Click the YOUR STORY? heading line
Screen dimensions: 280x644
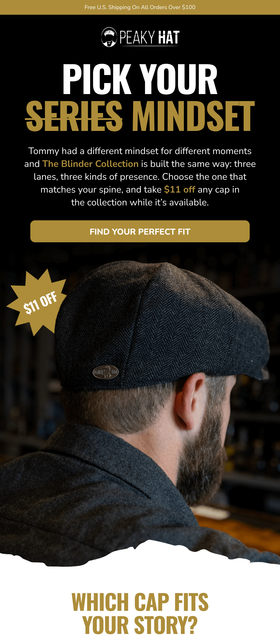click(140, 625)
